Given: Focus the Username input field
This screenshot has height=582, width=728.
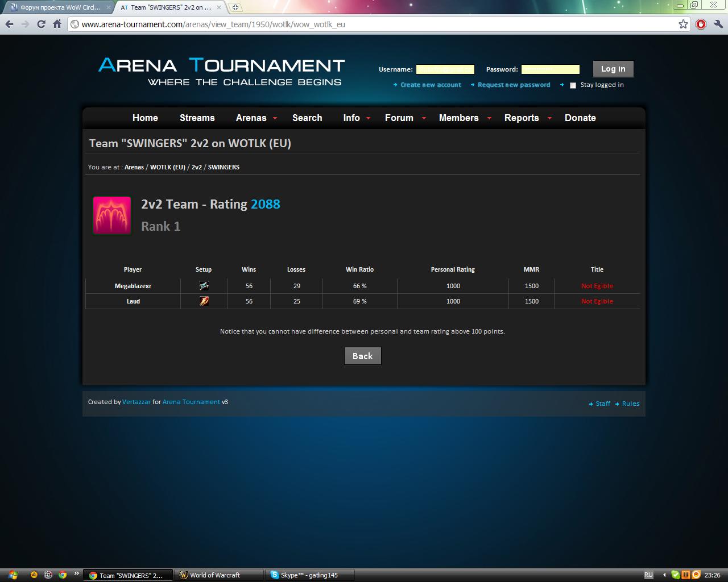Looking at the screenshot, I should coord(445,69).
